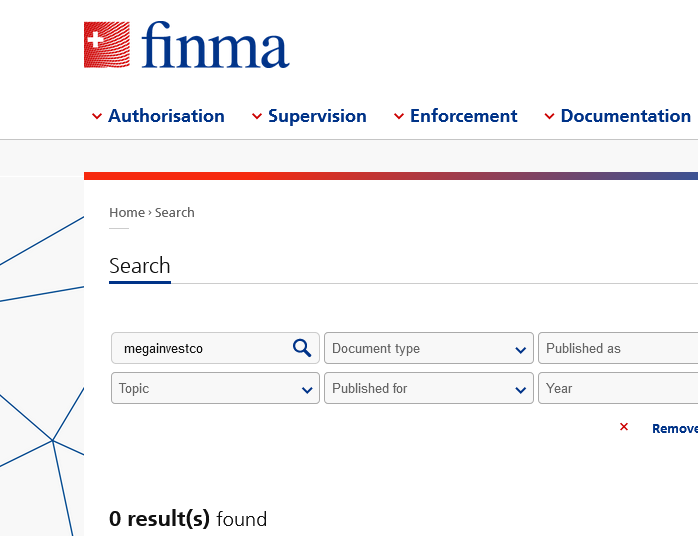Expand the Year dropdown
Screen dimensions: 698x536
tap(618, 388)
